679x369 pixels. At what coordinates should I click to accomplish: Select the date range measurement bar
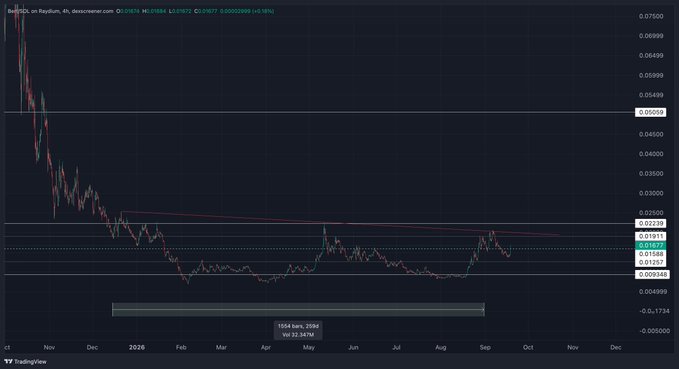[298, 309]
